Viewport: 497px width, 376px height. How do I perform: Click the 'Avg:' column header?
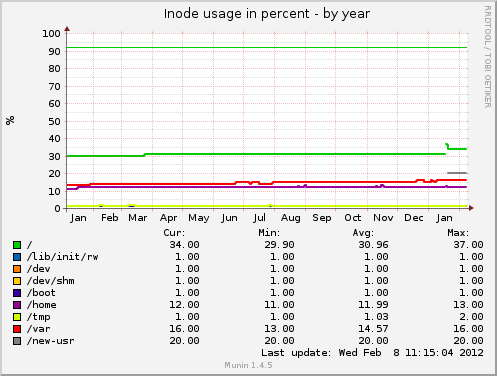click(363, 233)
